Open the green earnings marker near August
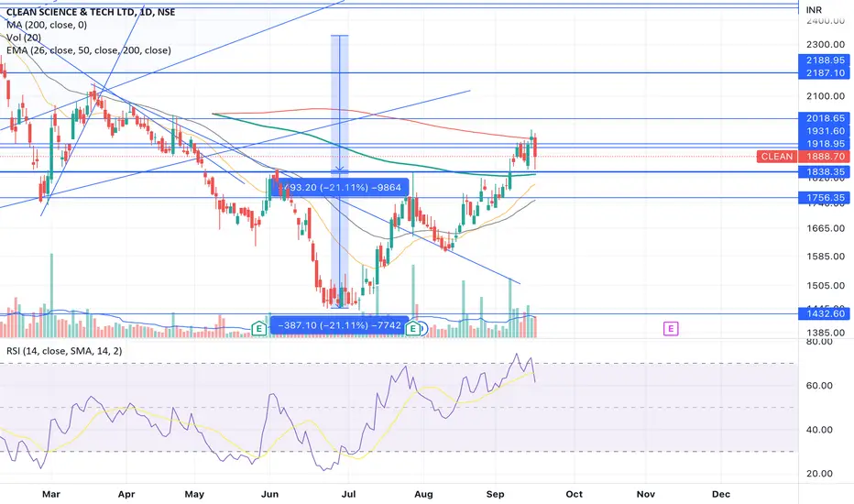 413,328
